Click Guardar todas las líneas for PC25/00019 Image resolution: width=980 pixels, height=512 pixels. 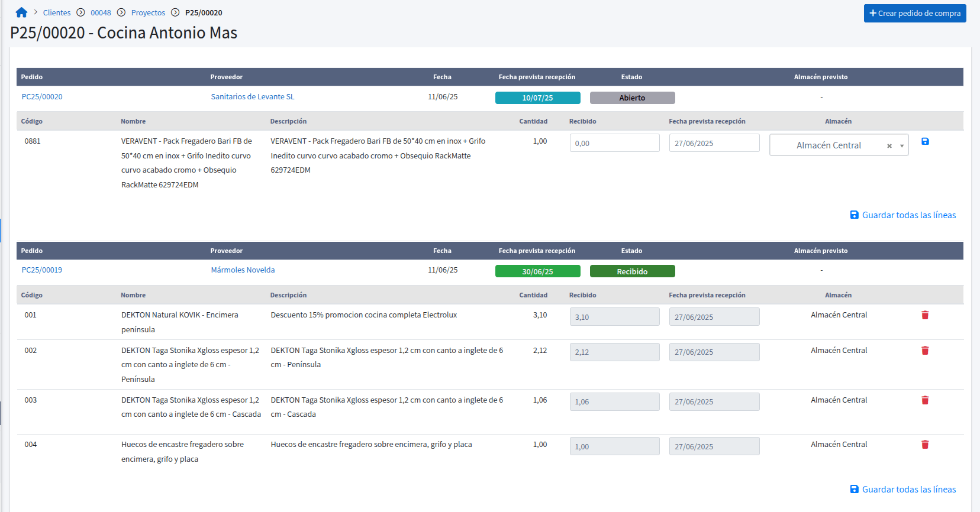click(x=903, y=490)
